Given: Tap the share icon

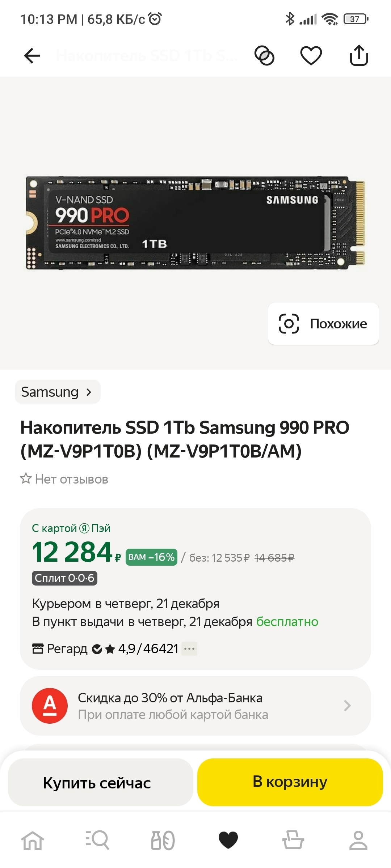Looking at the screenshot, I should pyautogui.click(x=359, y=55).
